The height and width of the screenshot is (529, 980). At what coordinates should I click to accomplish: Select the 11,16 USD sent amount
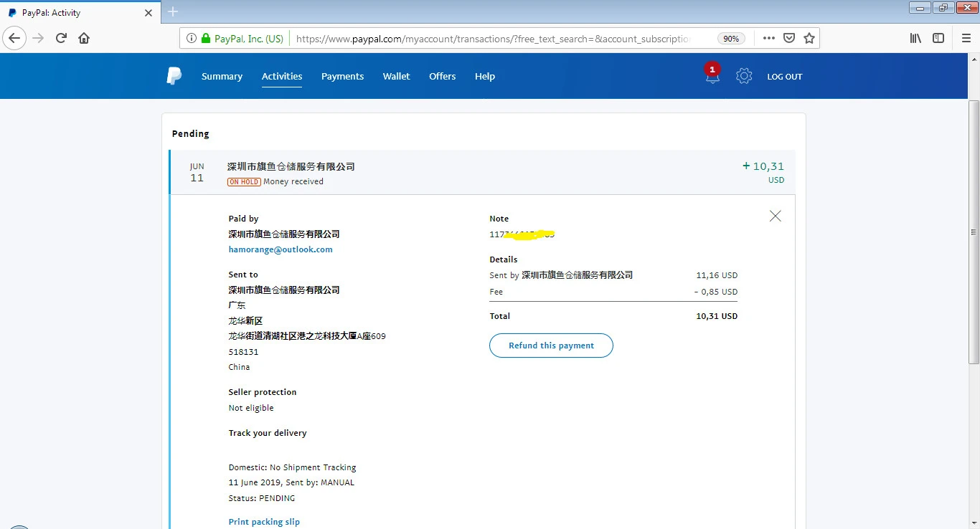[717, 275]
